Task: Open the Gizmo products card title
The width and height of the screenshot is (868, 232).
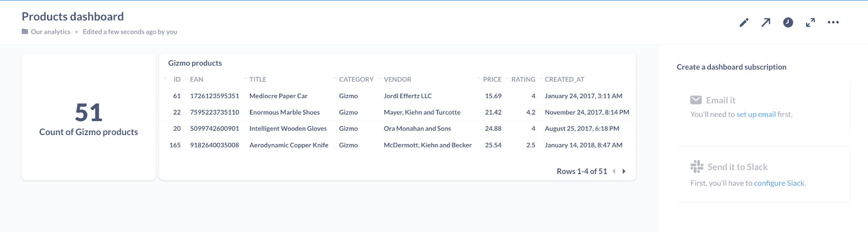Action: (195, 63)
